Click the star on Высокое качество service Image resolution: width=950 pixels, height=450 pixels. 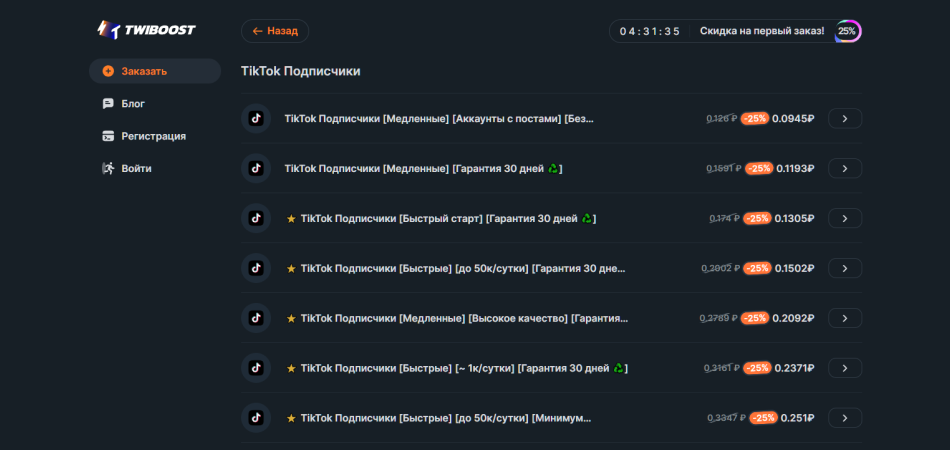292,318
